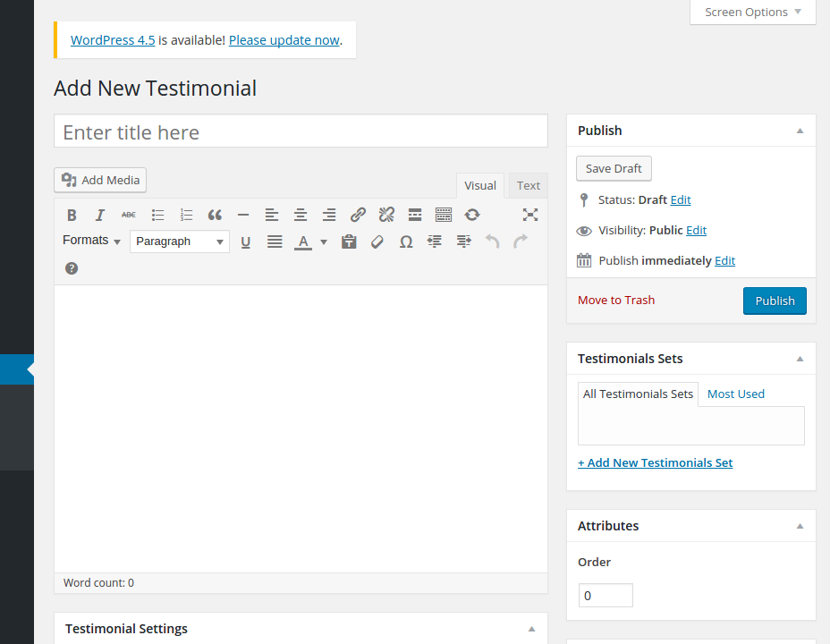Apply italic formatting
Viewport: 830px width, 644px height.
(100, 215)
